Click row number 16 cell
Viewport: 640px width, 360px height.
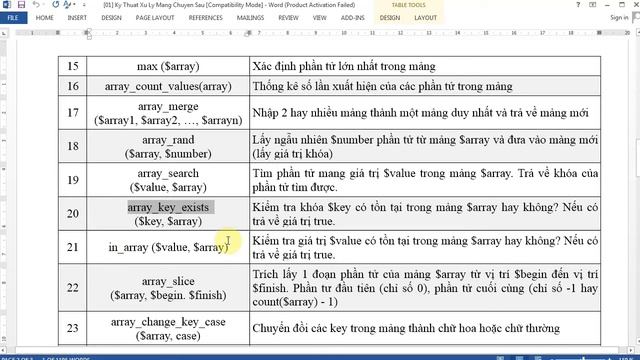73,86
